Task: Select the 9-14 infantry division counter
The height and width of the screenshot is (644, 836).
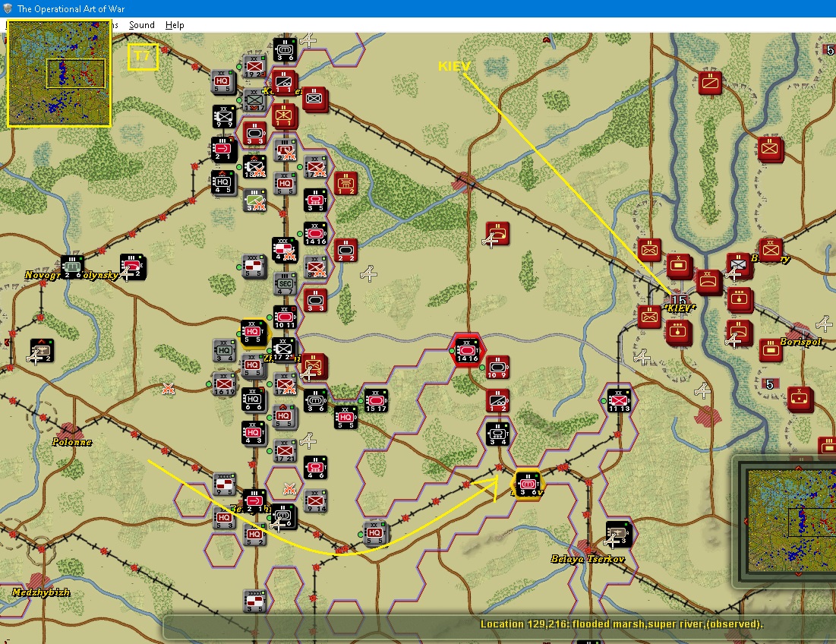Action: pos(315,501)
